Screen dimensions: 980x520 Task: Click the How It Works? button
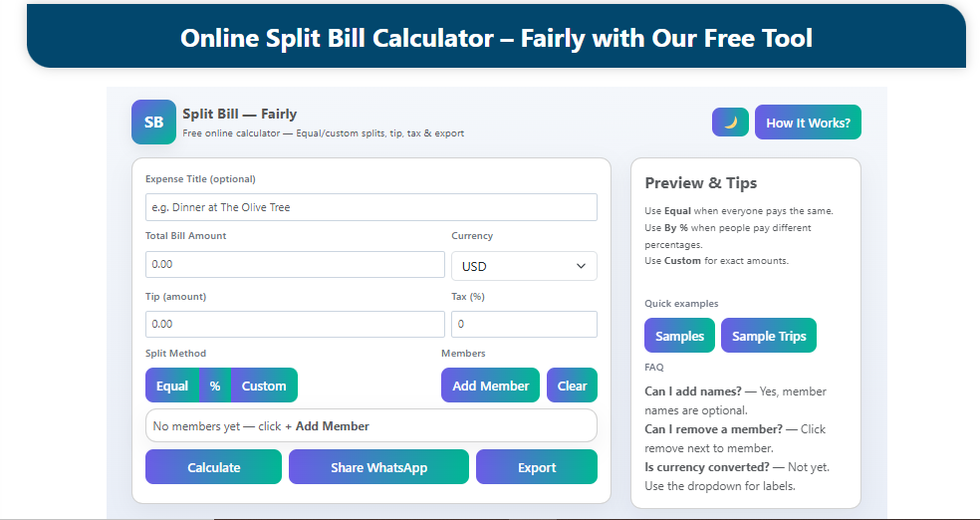(x=808, y=123)
